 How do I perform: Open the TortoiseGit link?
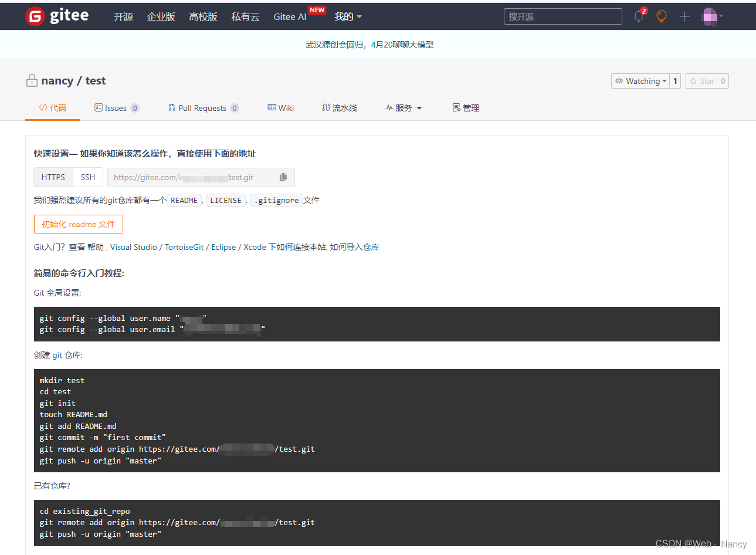tap(184, 247)
